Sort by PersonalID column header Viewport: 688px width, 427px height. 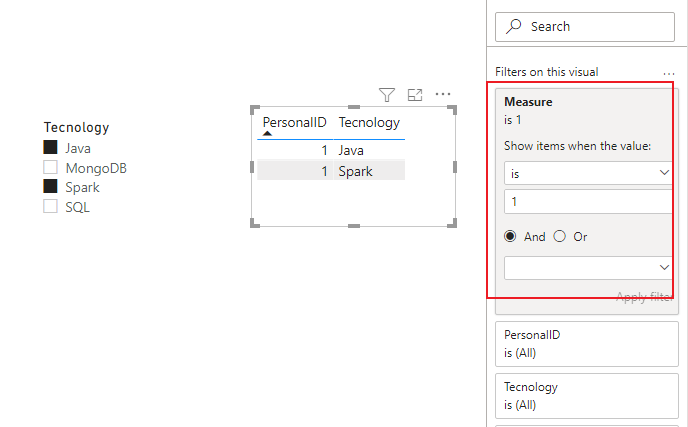294,122
